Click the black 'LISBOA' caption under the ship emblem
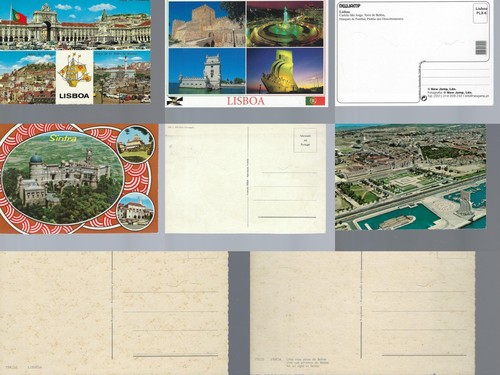500x375 pixels. tap(74, 96)
